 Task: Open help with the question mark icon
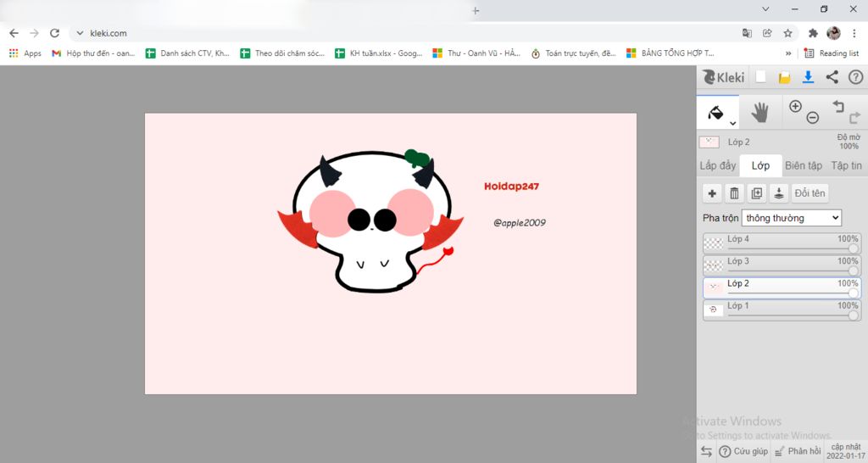856,77
